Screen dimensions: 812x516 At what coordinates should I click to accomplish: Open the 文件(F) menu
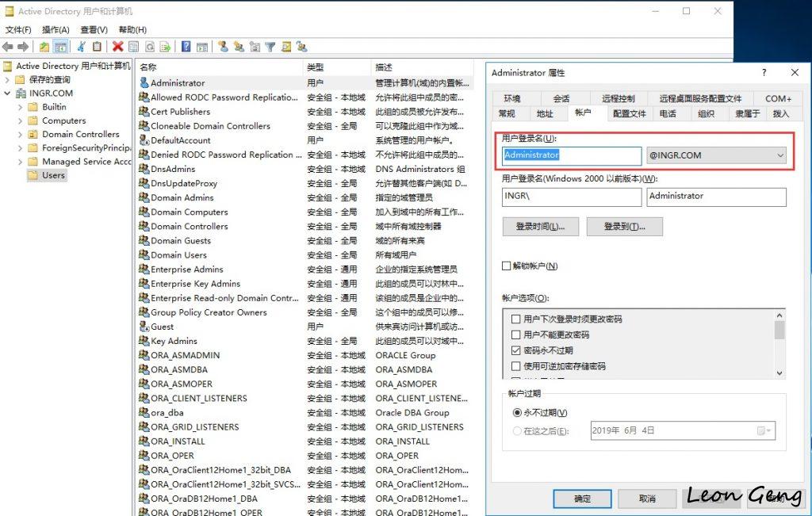point(18,29)
